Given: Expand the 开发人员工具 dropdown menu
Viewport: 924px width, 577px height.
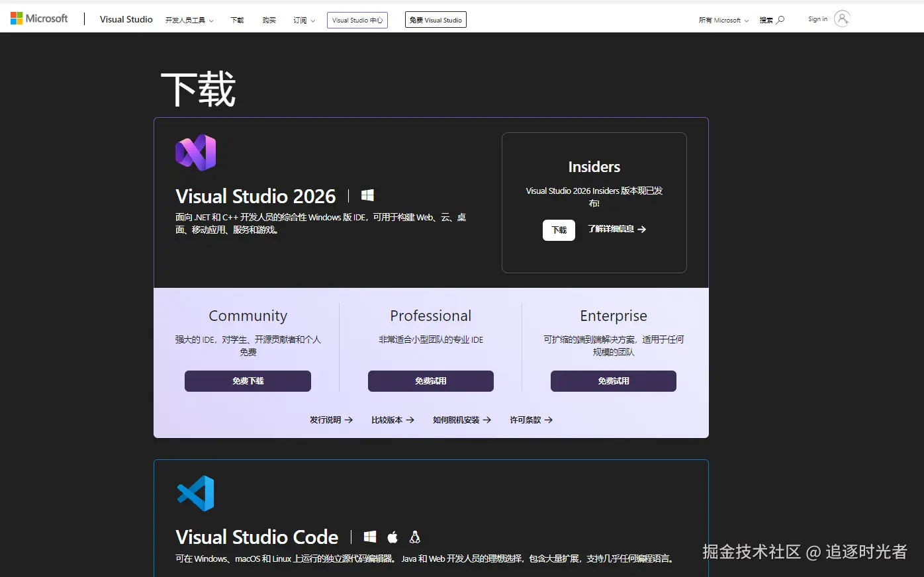Looking at the screenshot, I should click(x=189, y=21).
